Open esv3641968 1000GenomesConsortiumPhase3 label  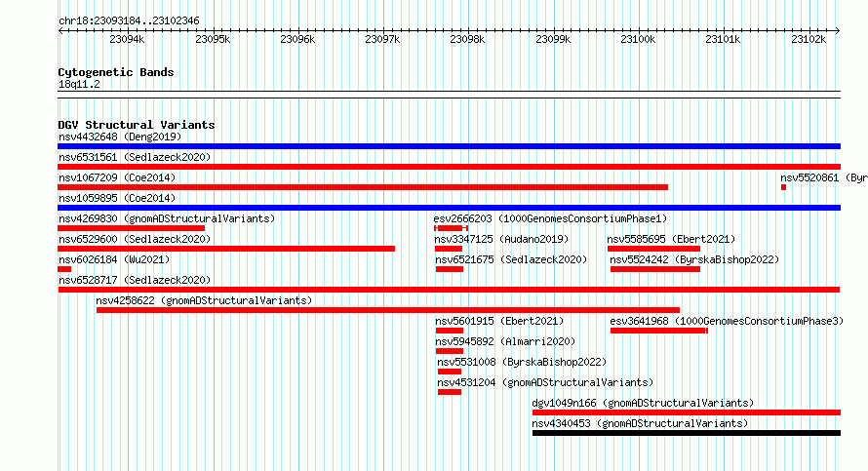coord(727,321)
